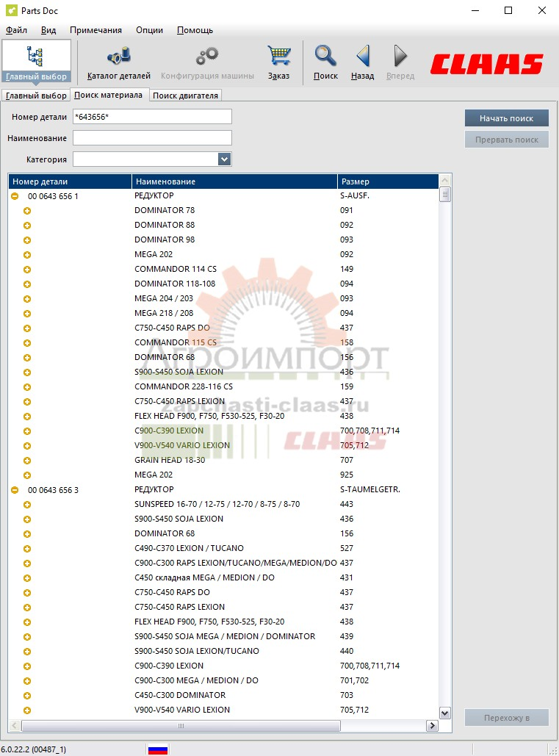Expand the DOMINATOR 118-108 row
The height and width of the screenshot is (756, 559).
(27, 284)
